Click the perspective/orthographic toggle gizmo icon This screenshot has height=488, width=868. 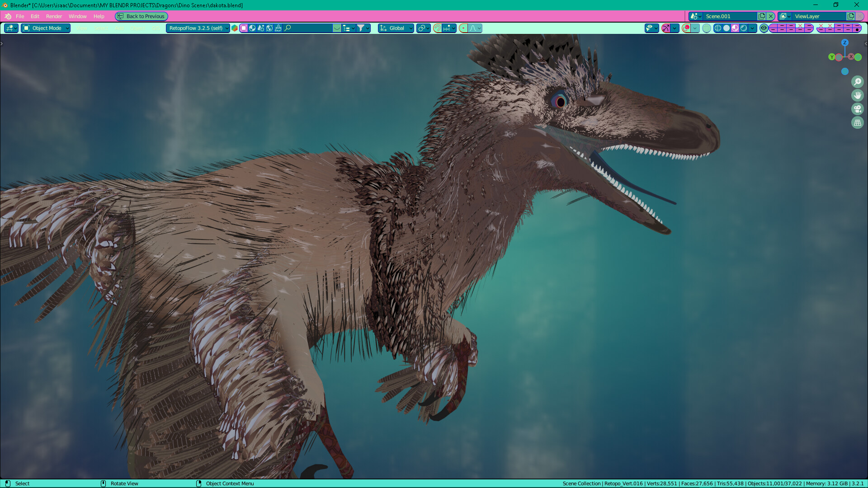click(858, 122)
